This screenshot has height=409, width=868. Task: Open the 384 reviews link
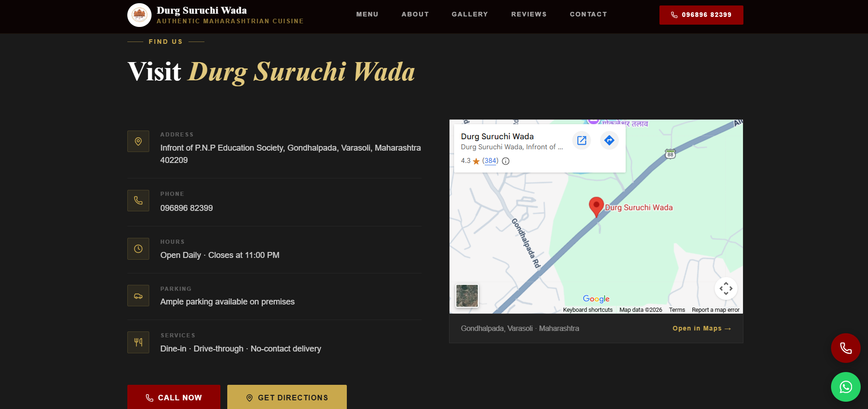491,161
